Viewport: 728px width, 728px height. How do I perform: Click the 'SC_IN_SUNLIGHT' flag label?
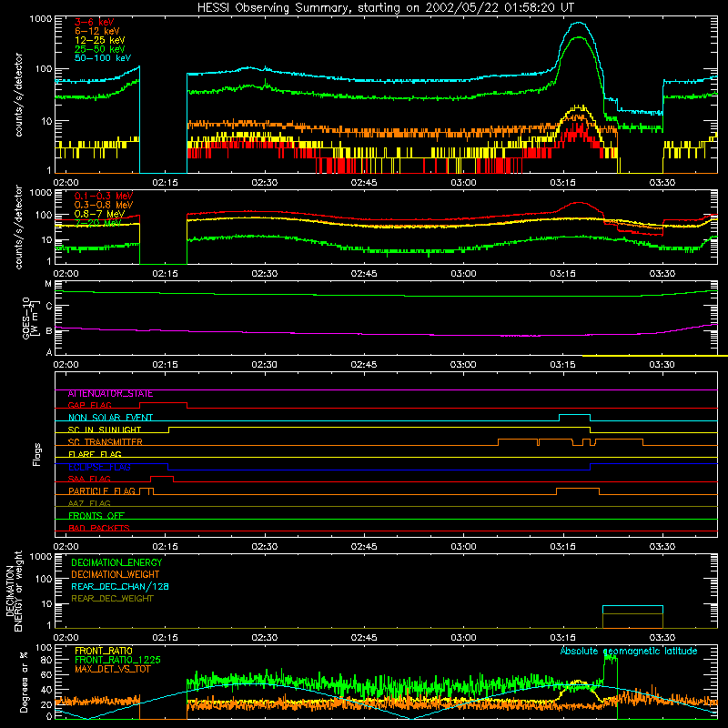point(105,430)
